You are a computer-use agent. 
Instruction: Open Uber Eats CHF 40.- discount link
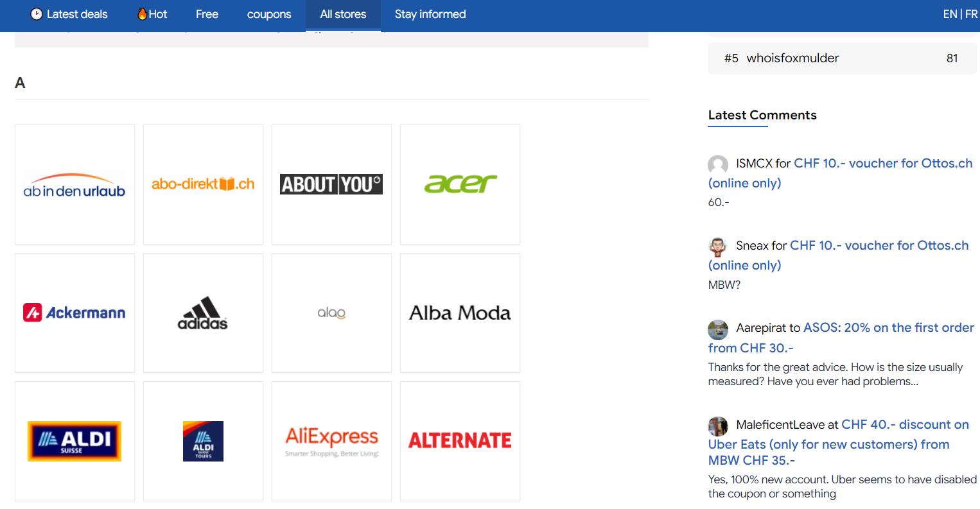click(839, 442)
